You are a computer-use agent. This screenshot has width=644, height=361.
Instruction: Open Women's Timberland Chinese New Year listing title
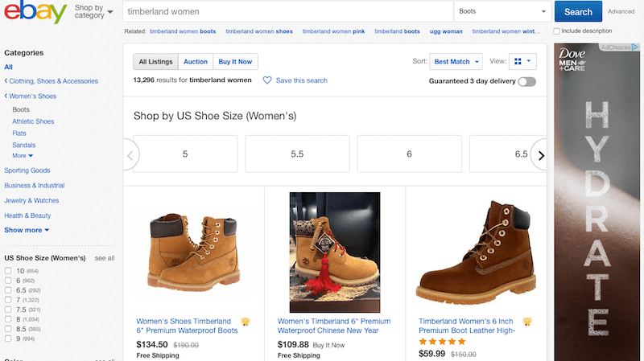334,326
